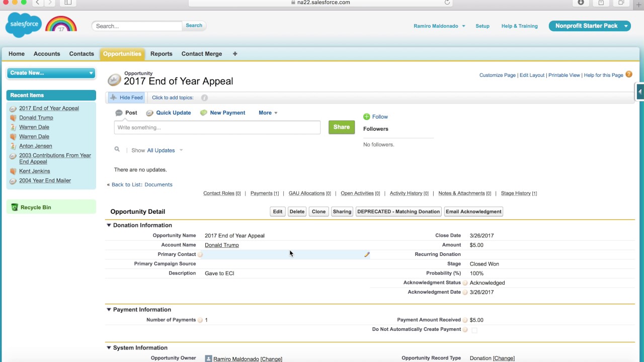This screenshot has height=362, width=644.
Task: Toggle Do Not Automatically Create Payment checkbox
Action: click(474, 330)
